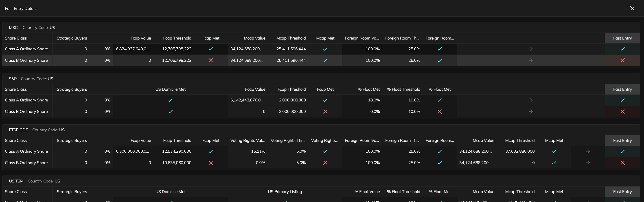Click MSCI Class A Fast Entry checkmark
The image size is (644, 202).
click(x=622, y=49)
